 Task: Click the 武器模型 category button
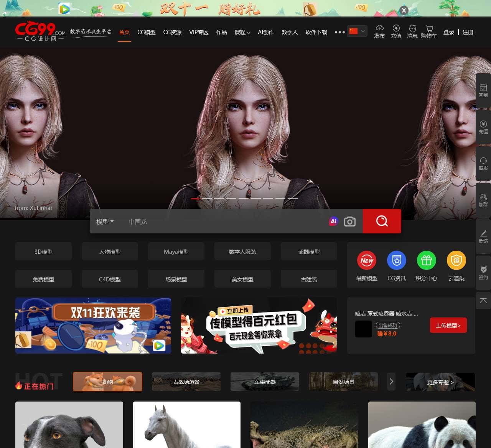coord(309,251)
